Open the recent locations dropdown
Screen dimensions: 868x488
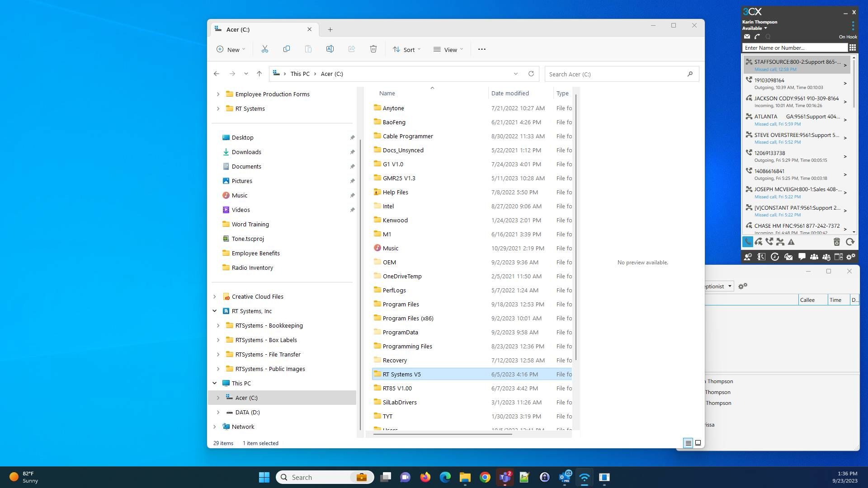click(x=246, y=74)
